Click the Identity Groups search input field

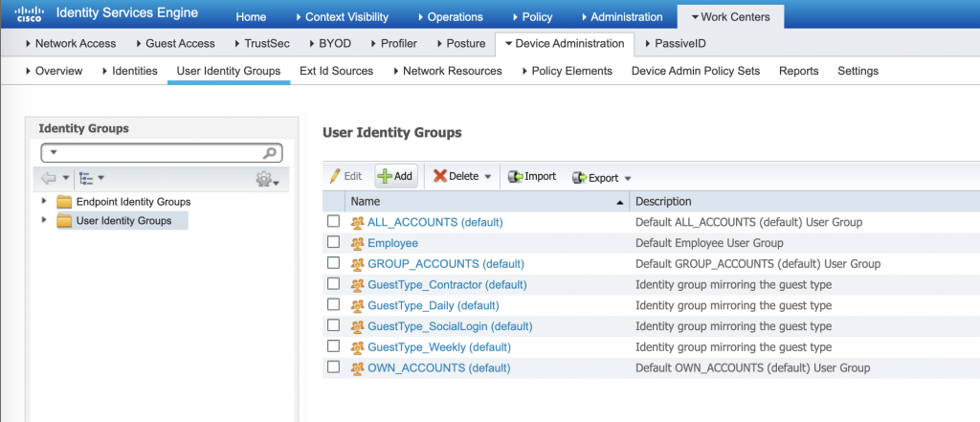click(x=161, y=152)
